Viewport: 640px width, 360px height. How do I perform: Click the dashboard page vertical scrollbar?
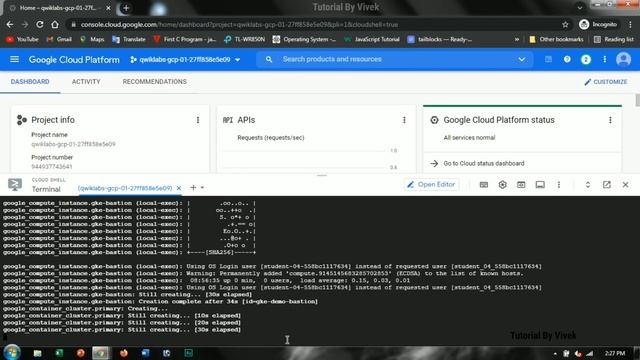[x=638, y=100]
